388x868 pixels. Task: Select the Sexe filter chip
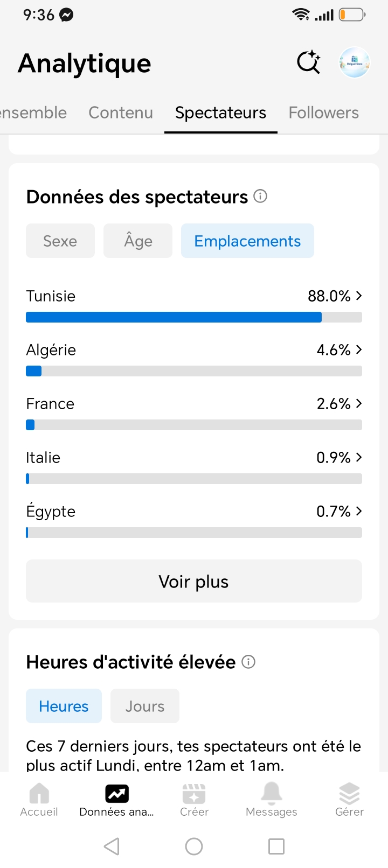point(60,241)
